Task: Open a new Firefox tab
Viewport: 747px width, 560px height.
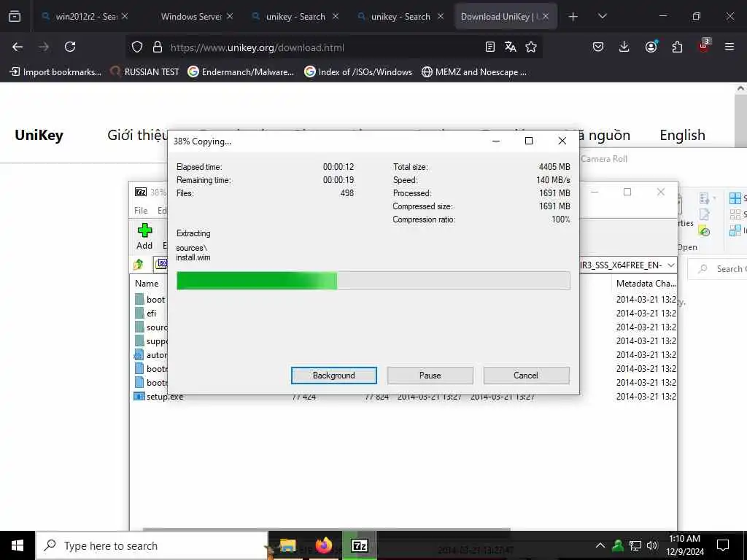Action: [573, 17]
